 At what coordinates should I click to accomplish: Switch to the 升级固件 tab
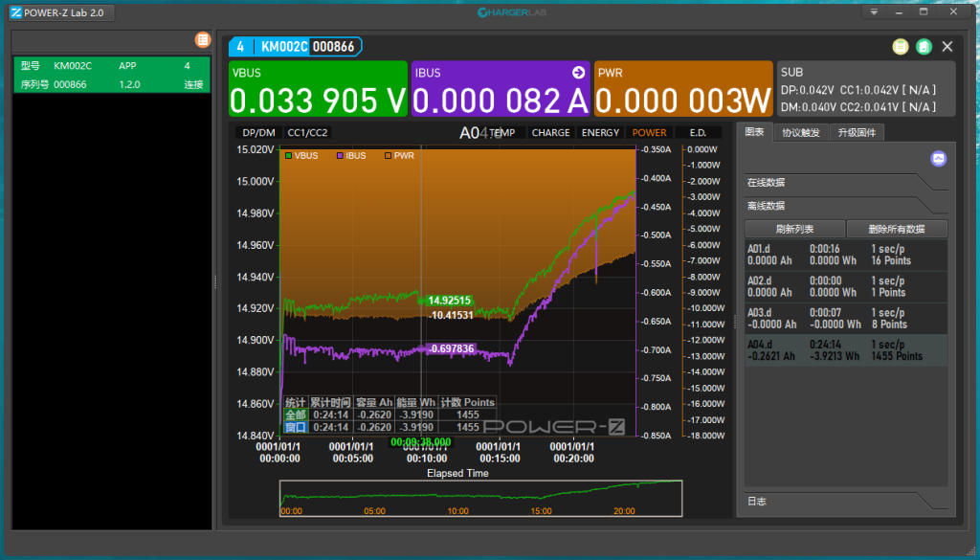pyautogui.click(x=857, y=132)
